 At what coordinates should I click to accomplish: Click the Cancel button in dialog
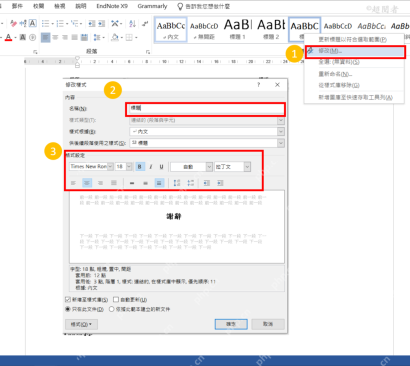pyautogui.click(x=268, y=324)
